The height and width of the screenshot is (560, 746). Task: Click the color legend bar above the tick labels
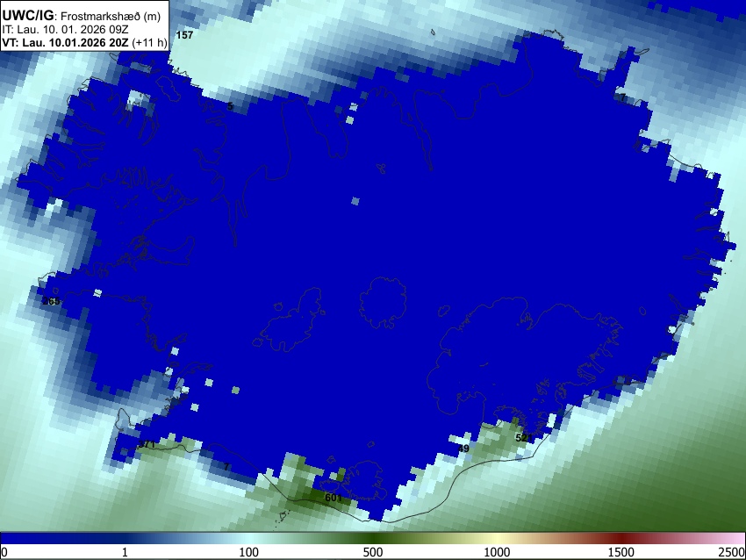[373, 538]
